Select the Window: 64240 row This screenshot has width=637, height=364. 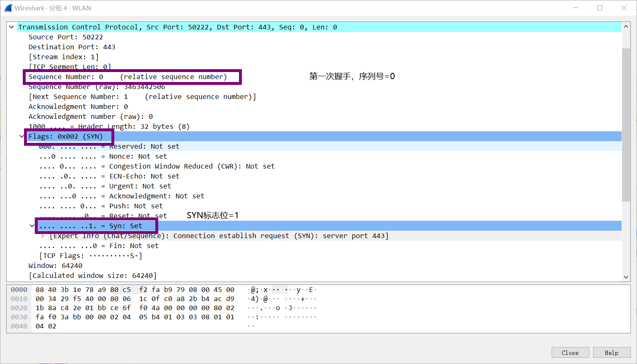(x=55, y=265)
